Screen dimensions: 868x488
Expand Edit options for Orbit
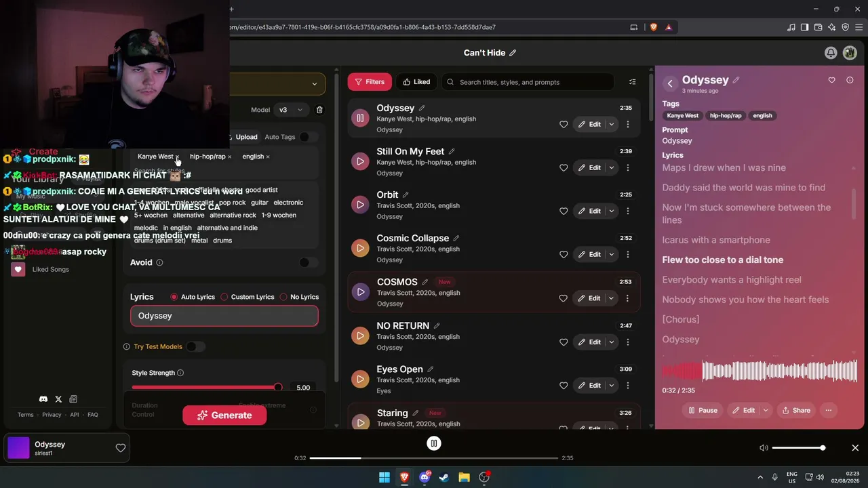[x=612, y=211]
